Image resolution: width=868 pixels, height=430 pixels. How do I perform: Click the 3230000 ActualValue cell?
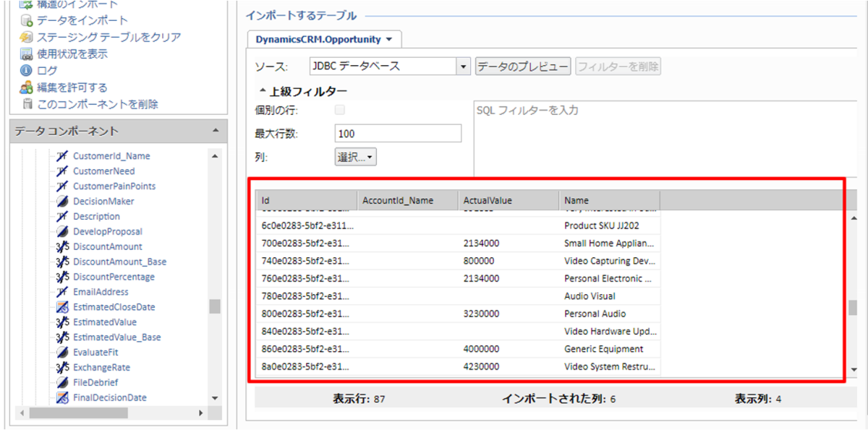point(509,314)
